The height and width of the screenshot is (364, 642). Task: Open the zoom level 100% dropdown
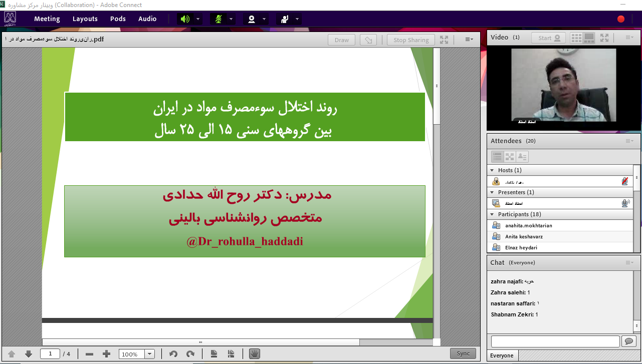tap(149, 354)
